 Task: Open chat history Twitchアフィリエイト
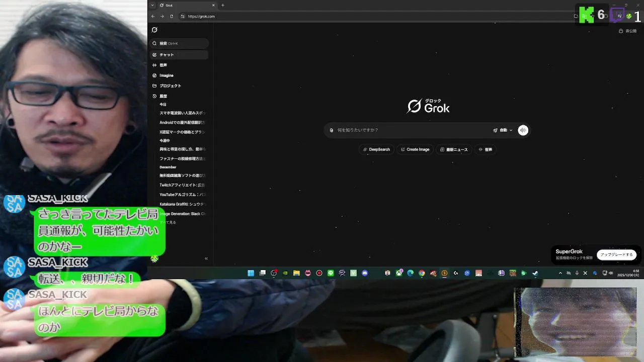[182, 185]
